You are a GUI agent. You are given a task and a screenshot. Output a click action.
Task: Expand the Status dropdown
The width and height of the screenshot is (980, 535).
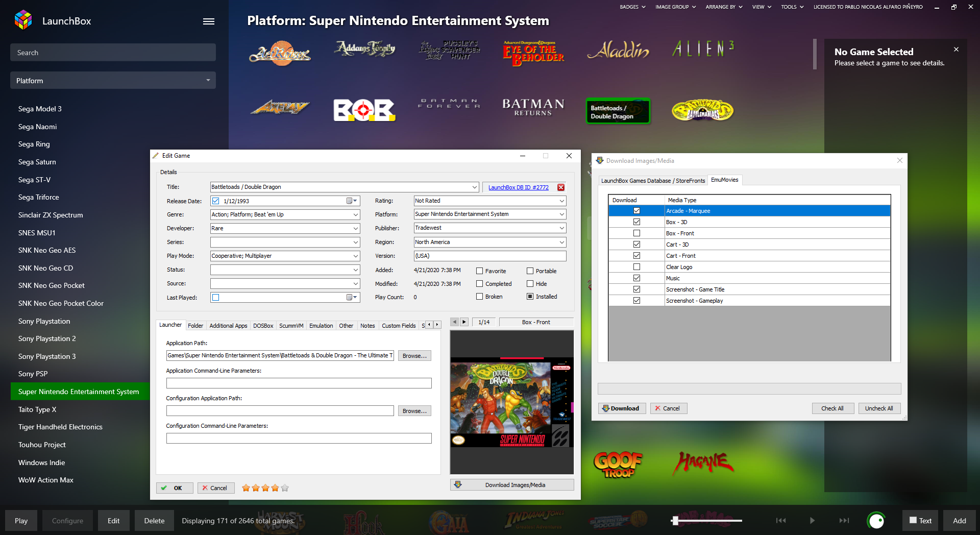355,270
